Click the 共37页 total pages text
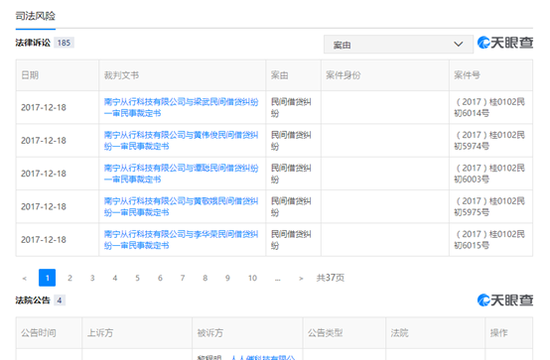550x360 pixels. [330, 278]
